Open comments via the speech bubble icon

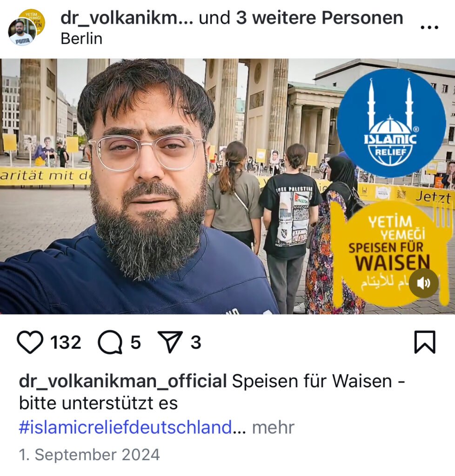110,342
